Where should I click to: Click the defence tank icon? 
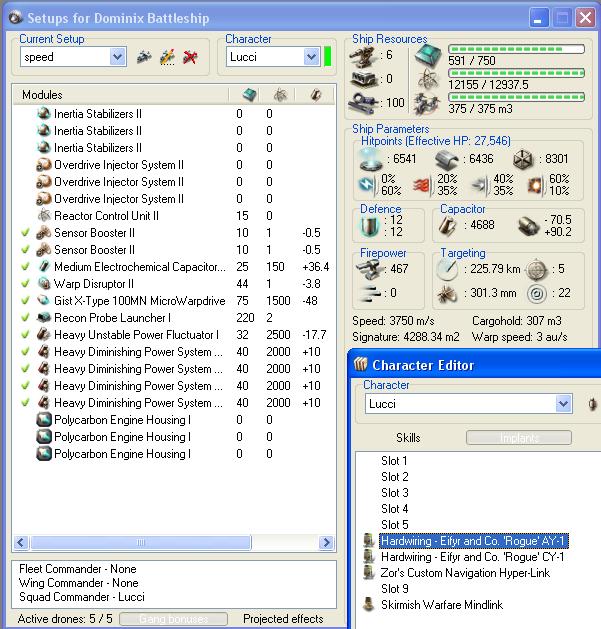[x=370, y=226]
